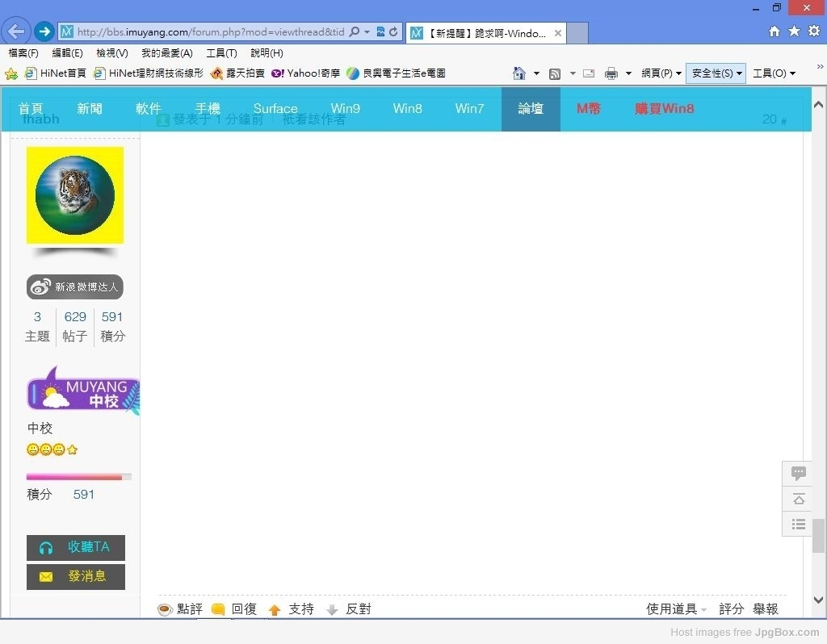
Task: Click the 收聽TA button
Action: [76, 547]
